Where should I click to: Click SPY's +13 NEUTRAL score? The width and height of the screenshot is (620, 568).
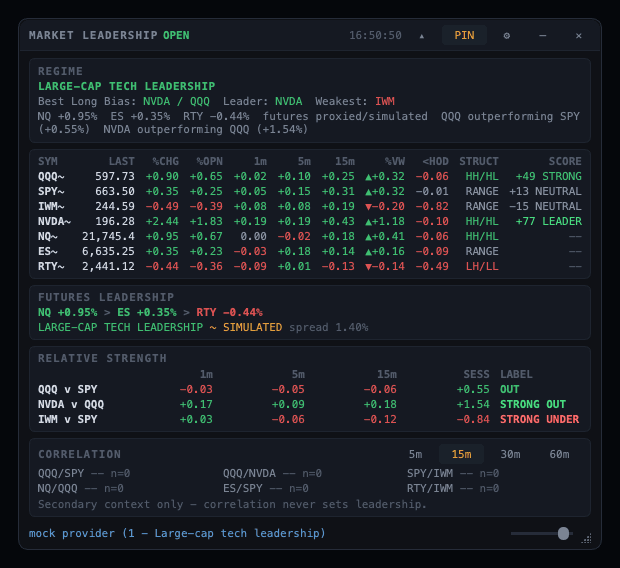545,191
